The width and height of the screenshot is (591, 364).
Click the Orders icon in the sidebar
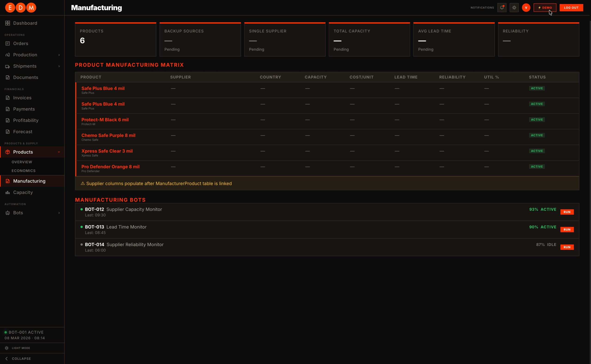7,44
